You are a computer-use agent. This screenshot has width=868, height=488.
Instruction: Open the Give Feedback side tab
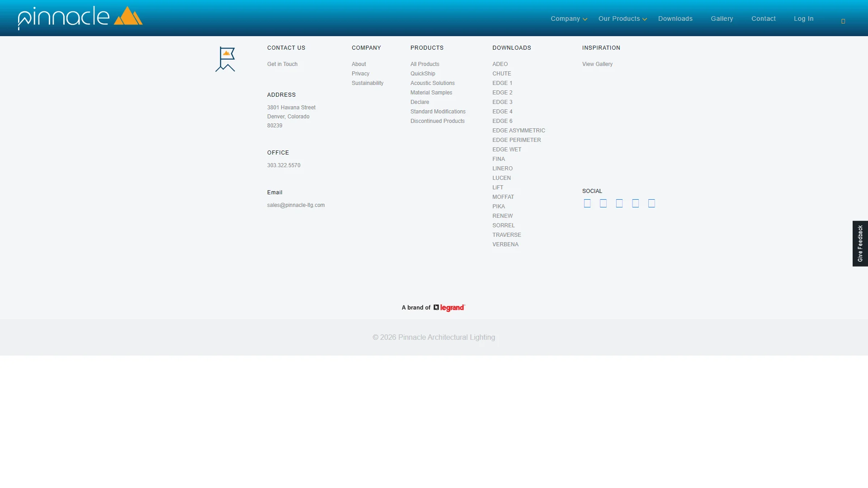pyautogui.click(x=860, y=244)
